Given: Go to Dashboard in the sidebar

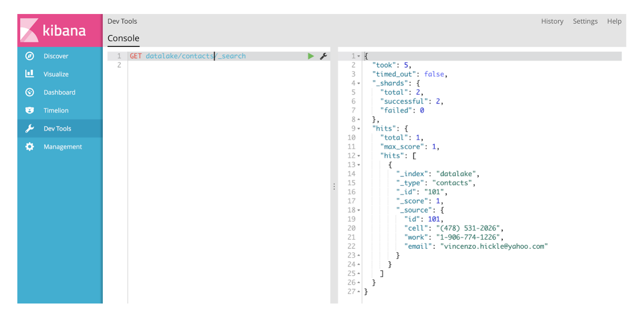Looking at the screenshot, I should click(60, 92).
